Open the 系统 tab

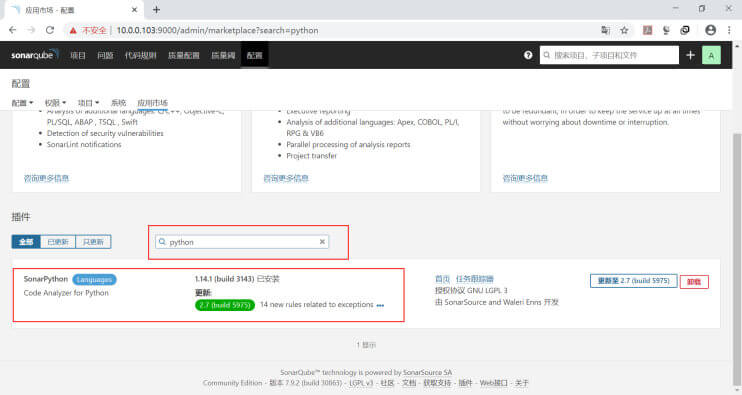pyautogui.click(x=118, y=103)
